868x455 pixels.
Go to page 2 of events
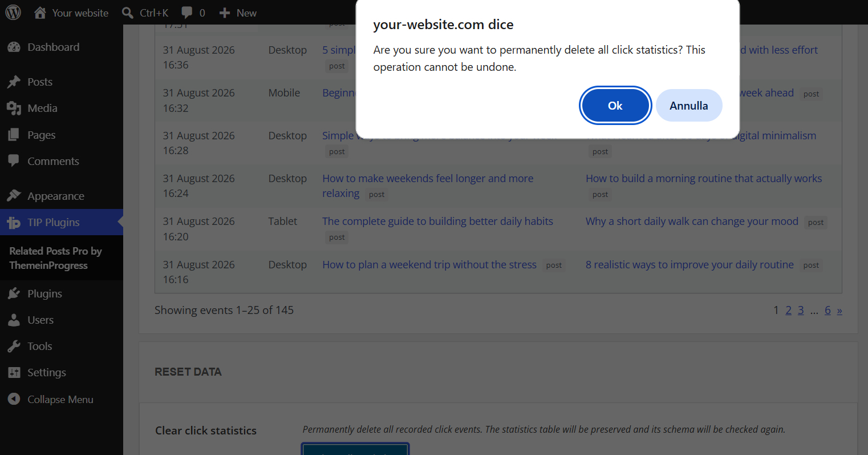click(x=789, y=310)
